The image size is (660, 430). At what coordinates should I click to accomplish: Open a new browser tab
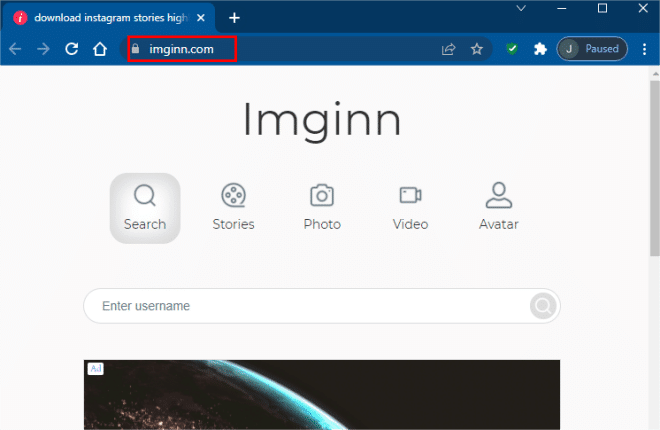(234, 18)
